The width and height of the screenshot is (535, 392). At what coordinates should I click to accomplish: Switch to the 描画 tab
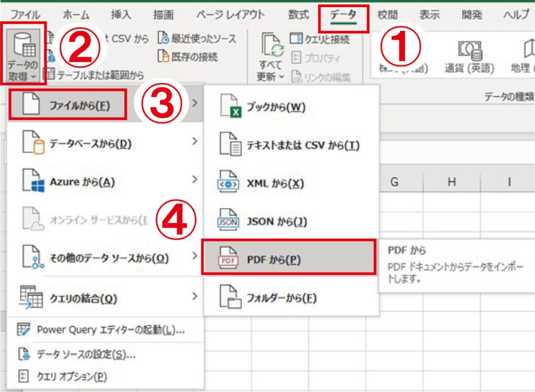164,15
